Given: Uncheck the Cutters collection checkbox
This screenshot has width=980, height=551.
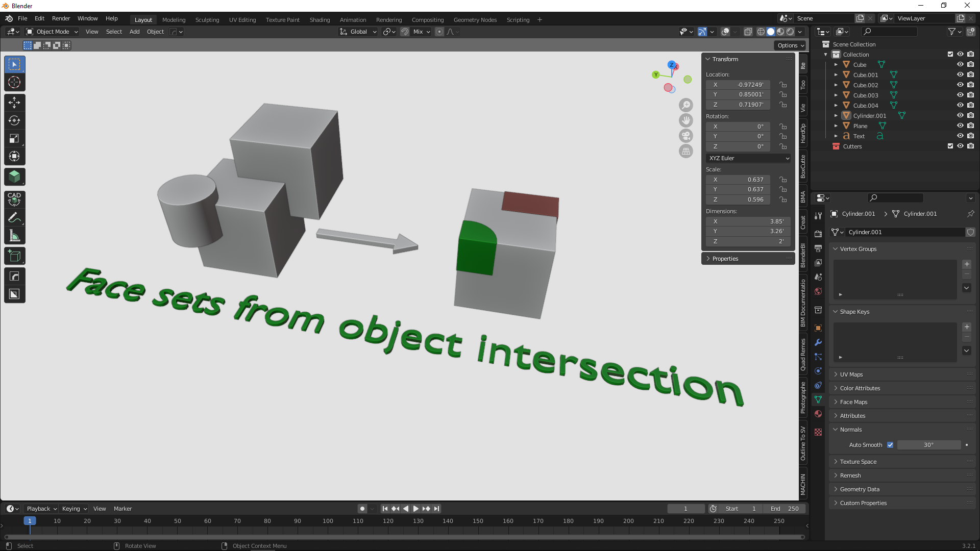Looking at the screenshot, I should pyautogui.click(x=950, y=146).
